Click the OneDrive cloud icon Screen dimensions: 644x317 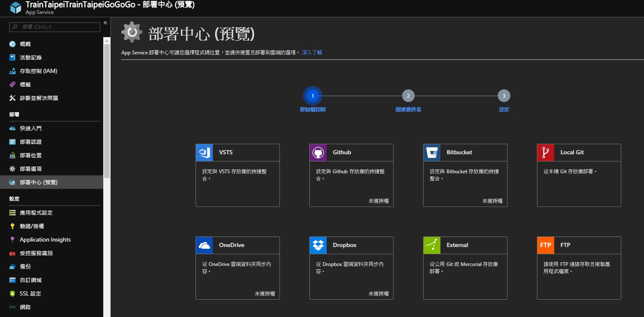[204, 245]
